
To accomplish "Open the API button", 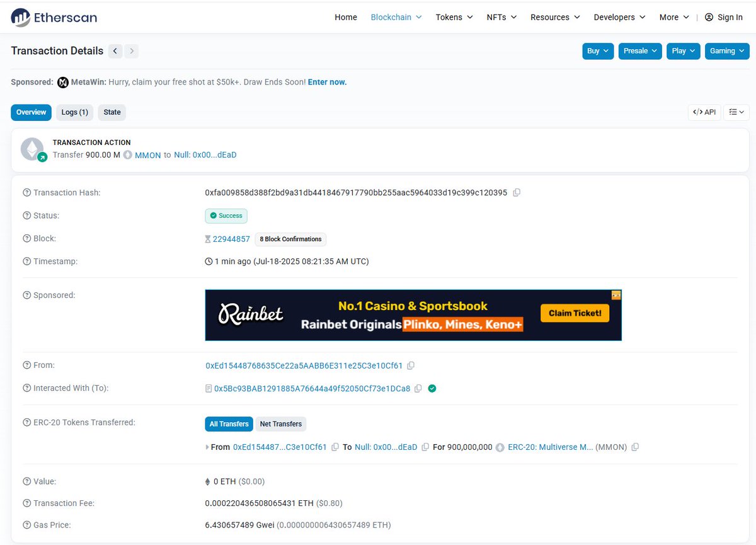I will (x=704, y=112).
